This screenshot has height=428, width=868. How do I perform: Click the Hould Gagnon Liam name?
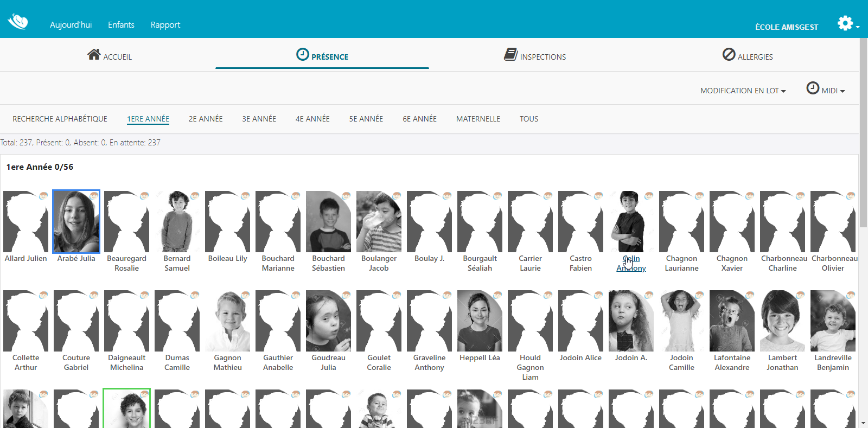[530, 367]
